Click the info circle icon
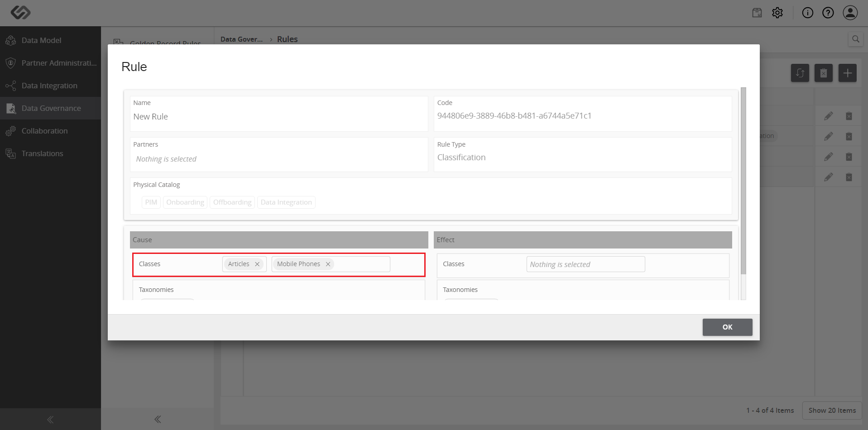The height and width of the screenshot is (430, 868). coord(808,13)
